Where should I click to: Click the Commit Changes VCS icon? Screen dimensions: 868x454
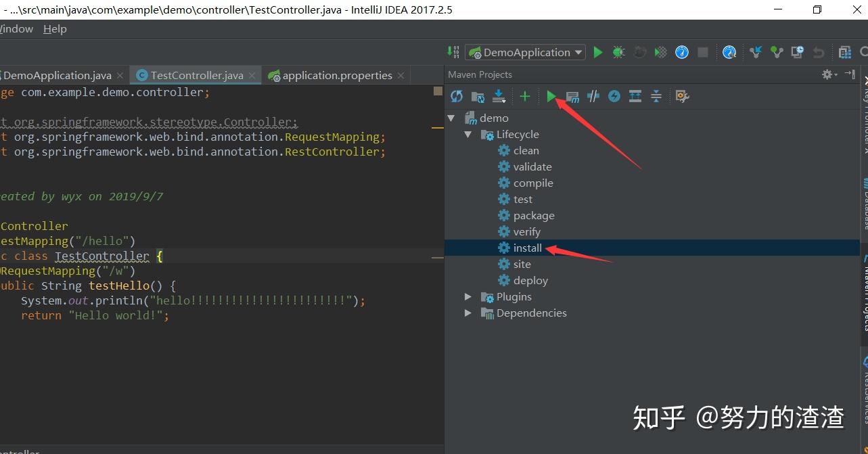[777, 52]
